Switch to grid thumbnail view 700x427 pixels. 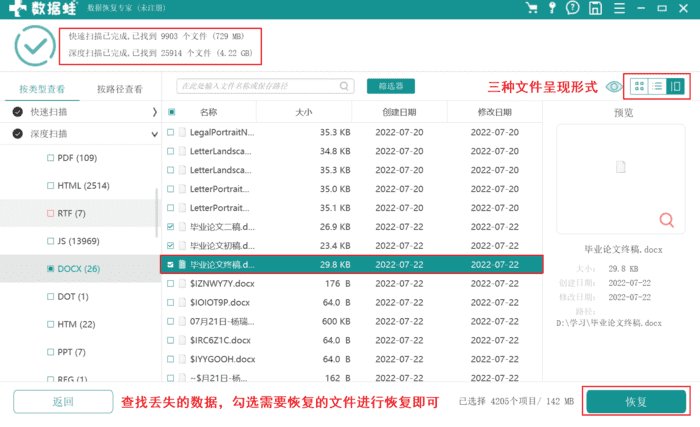click(639, 86)
